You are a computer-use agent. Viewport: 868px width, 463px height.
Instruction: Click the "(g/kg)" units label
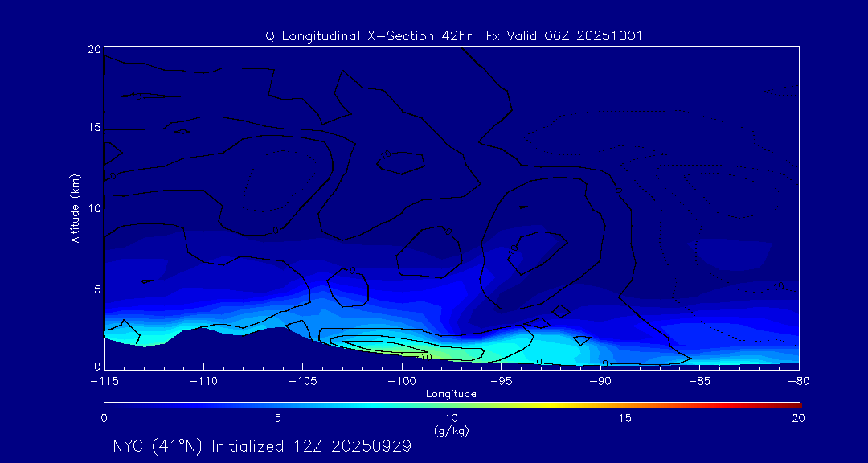pos(451,431)
